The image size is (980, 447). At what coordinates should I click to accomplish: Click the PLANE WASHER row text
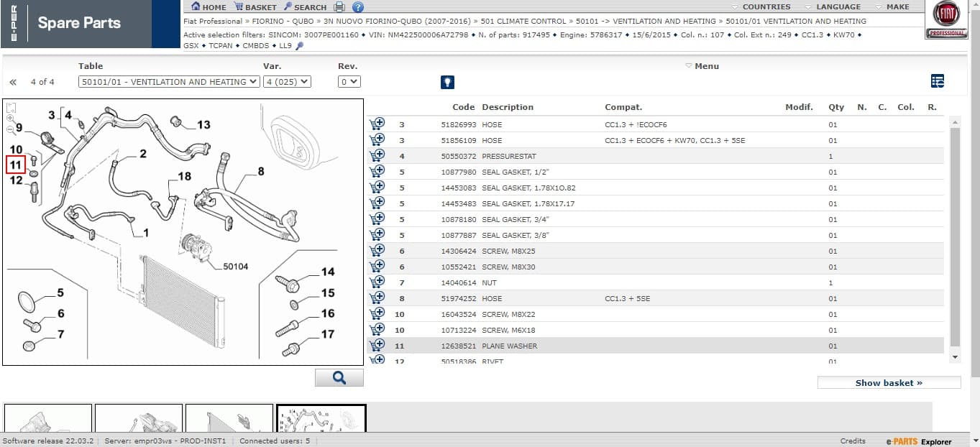click(x=509, y=346)
